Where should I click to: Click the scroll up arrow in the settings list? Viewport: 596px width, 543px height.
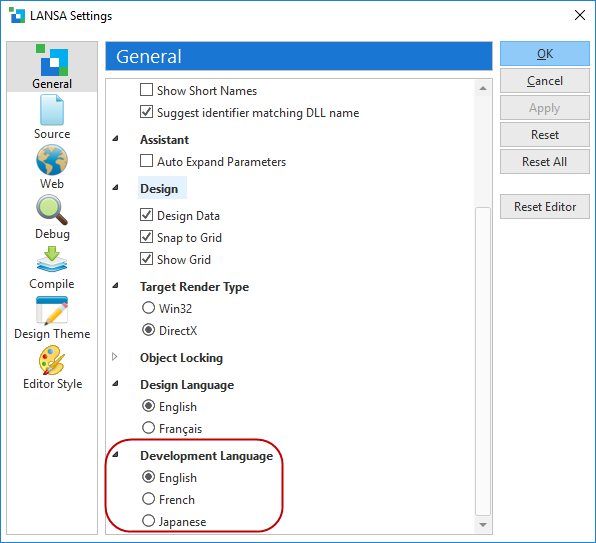point(483,89)
